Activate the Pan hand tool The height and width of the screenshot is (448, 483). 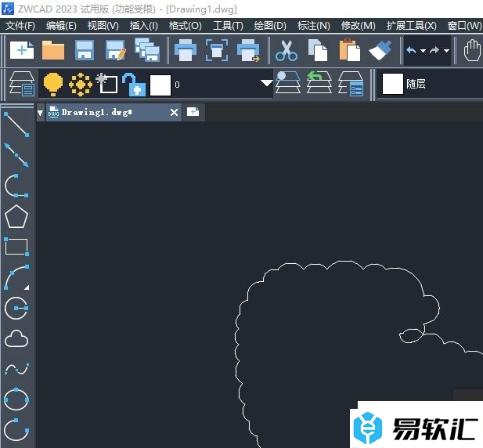click(472, 50)
